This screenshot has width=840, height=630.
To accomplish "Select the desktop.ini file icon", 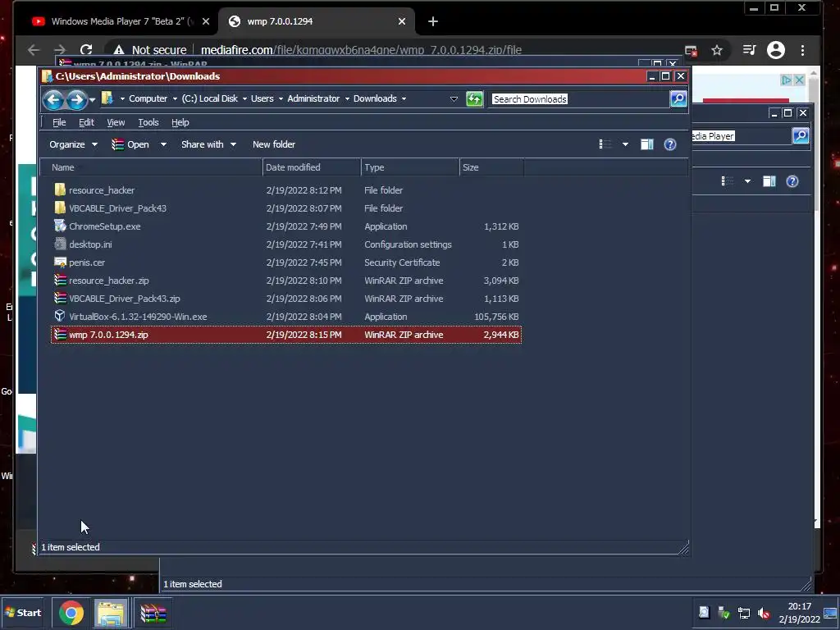I will 60,244.
